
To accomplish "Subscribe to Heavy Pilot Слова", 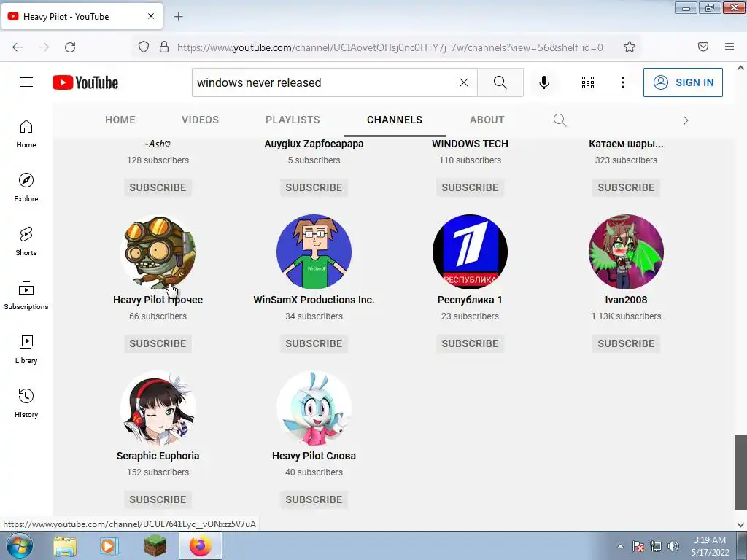I will [314, 499].
